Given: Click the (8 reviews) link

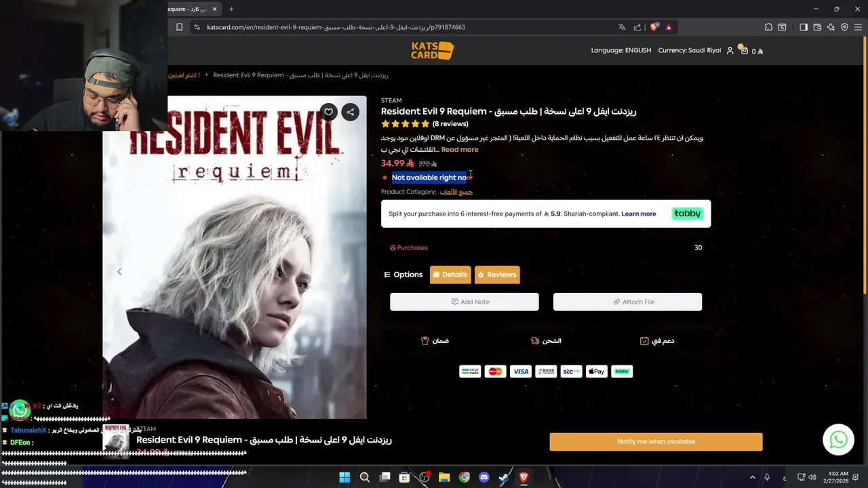Looking at the screenshot, I should [450, 124].
